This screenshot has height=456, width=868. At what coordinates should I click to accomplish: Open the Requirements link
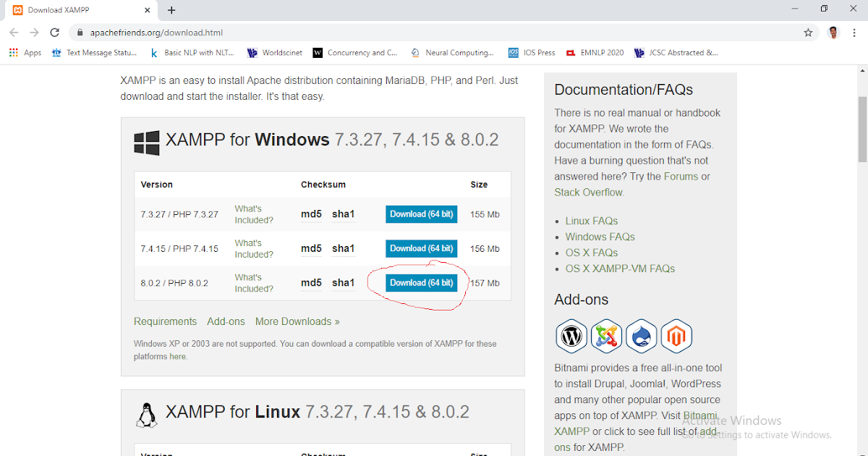(165, 321)
